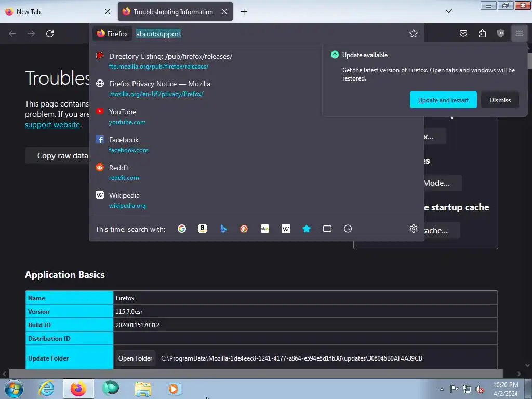Open the uBlock Origin shield icon
This screenshot has width=532, height=399.
501,33
